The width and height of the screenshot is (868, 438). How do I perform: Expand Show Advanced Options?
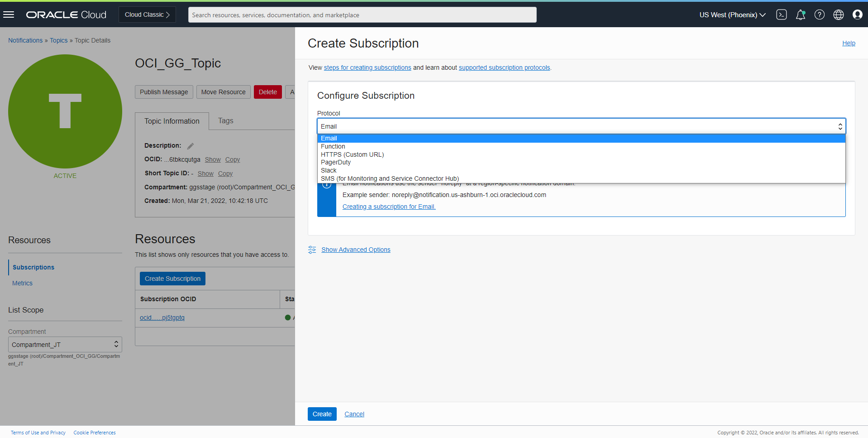tap(356, 250)
